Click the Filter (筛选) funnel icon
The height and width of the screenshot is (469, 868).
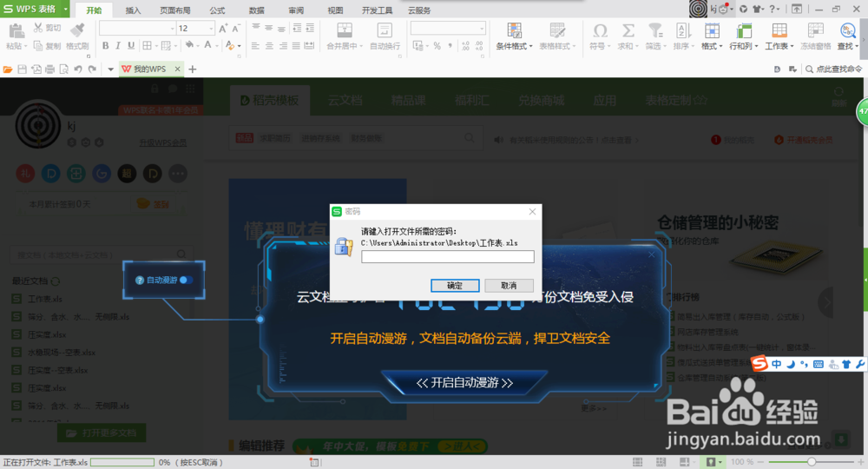coord(655,30)
